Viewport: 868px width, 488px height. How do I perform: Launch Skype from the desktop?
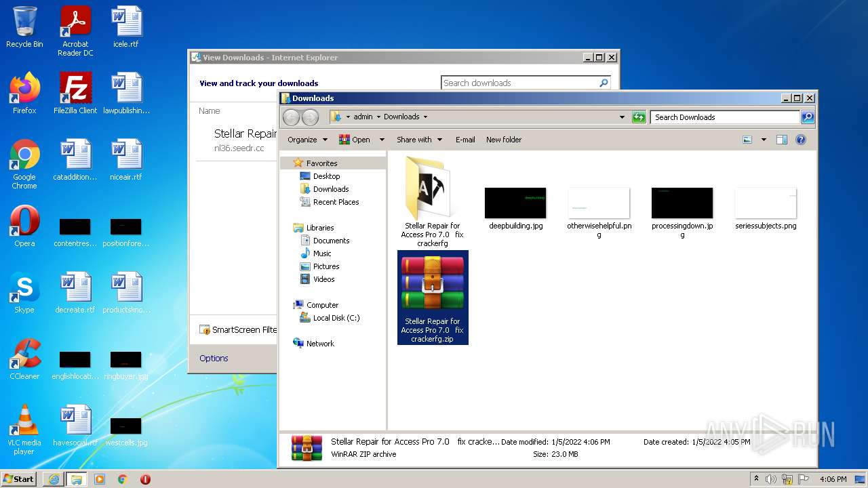(x=24, y=293)
